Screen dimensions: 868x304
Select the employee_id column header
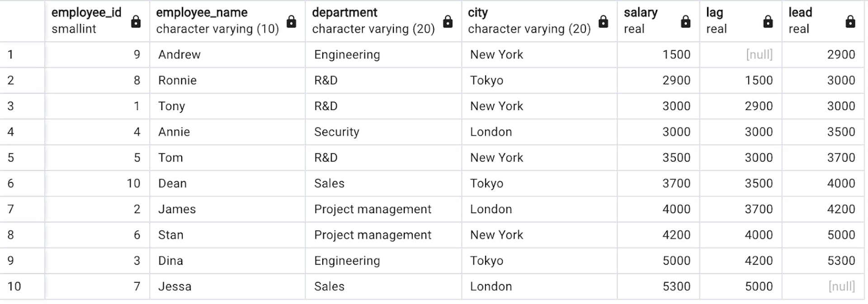86,20
